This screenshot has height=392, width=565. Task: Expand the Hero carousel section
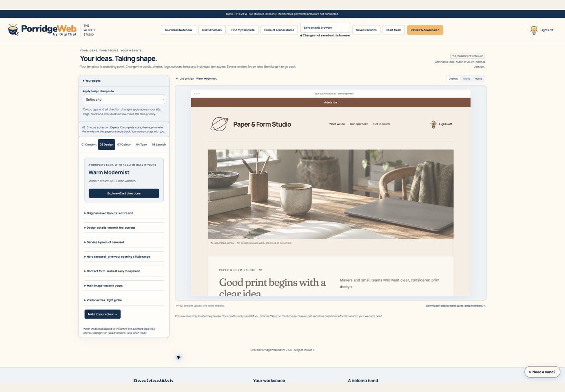click(124, 257)
